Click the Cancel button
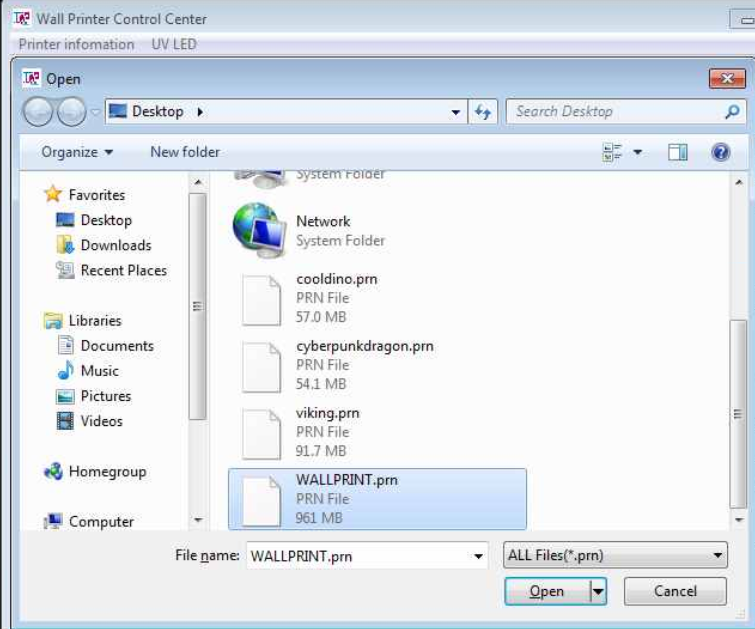Viewport: 755px width, 629px height. point(675,591)
